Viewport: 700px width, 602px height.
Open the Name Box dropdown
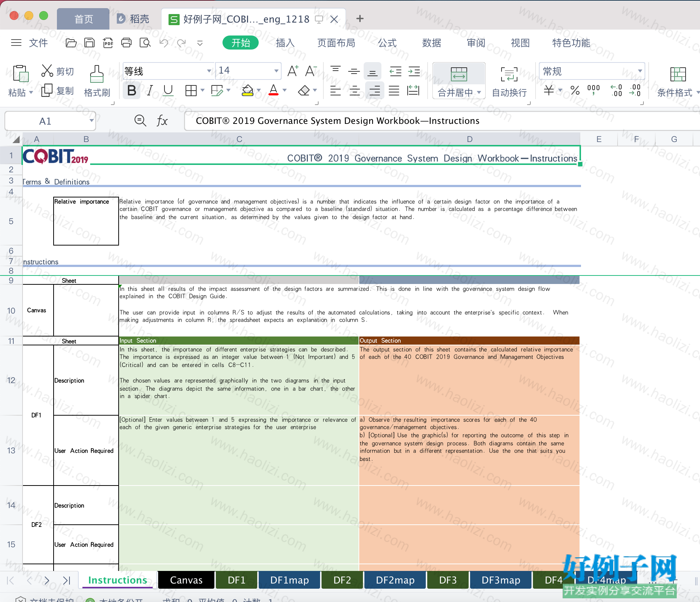91,121
